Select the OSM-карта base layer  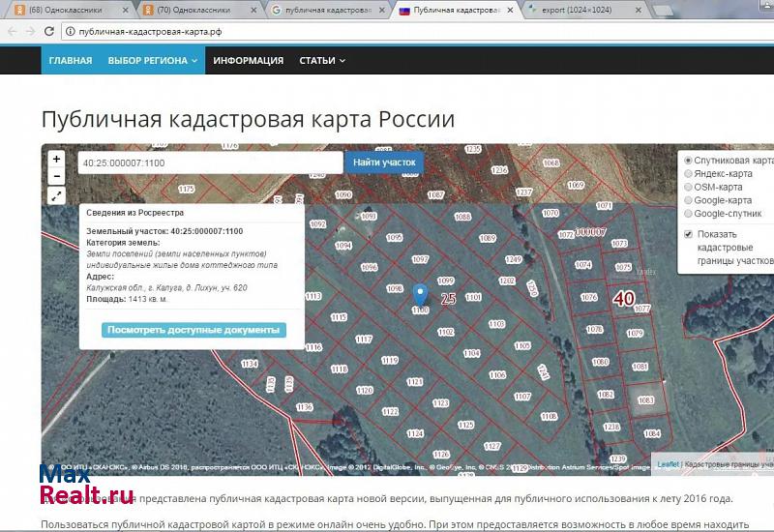click(x=688, y=187)
